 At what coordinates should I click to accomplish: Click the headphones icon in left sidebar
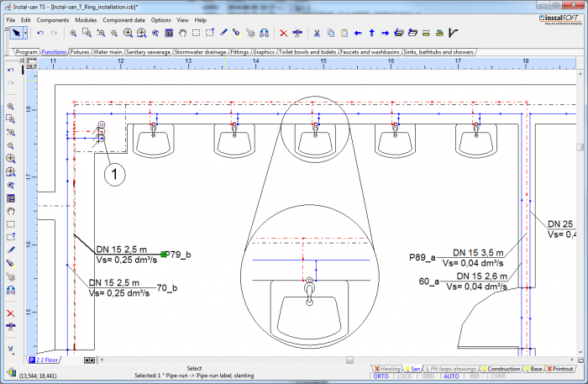pos(11,289)
